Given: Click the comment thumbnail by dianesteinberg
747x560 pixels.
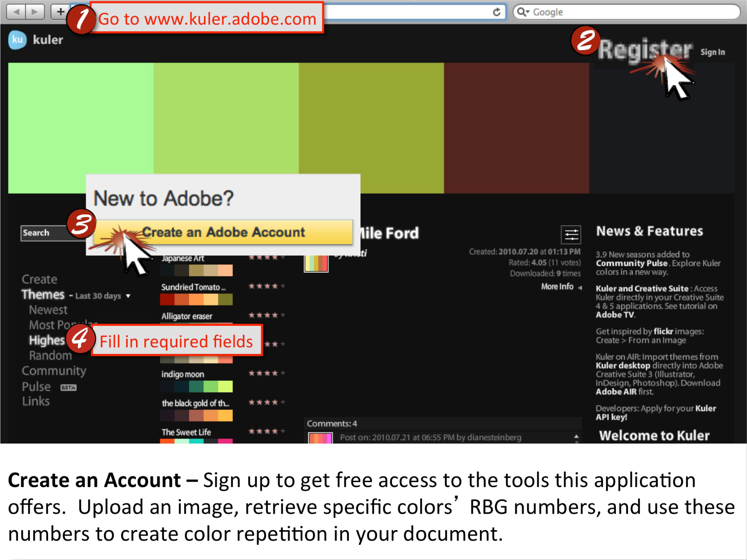Looking at the screenshot, I should click(x=320, y=438).
